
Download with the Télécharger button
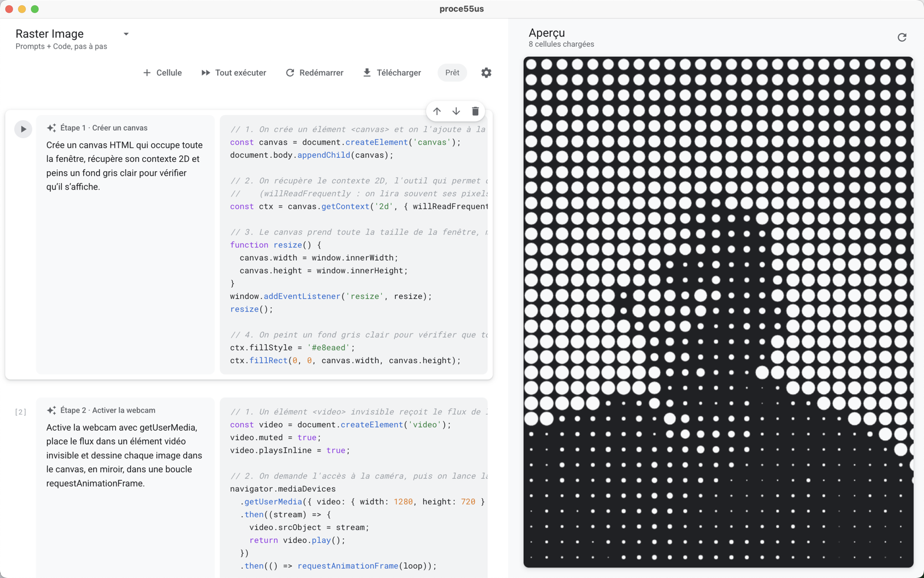pyautogui.click(x=392, y=73)
